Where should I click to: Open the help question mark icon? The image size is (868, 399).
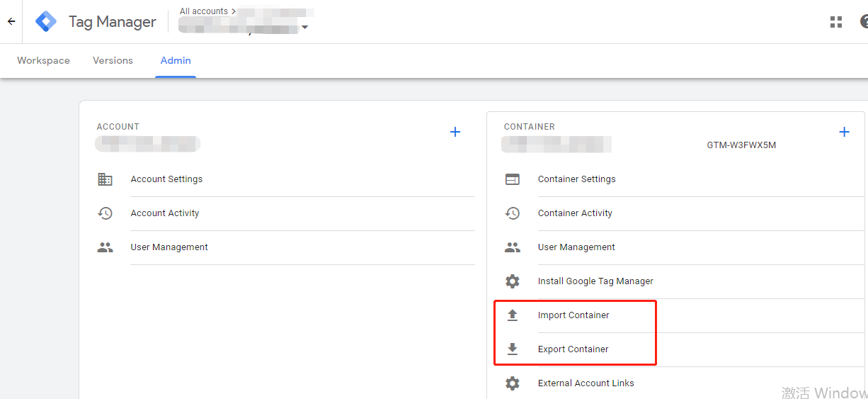pos(864,22)
